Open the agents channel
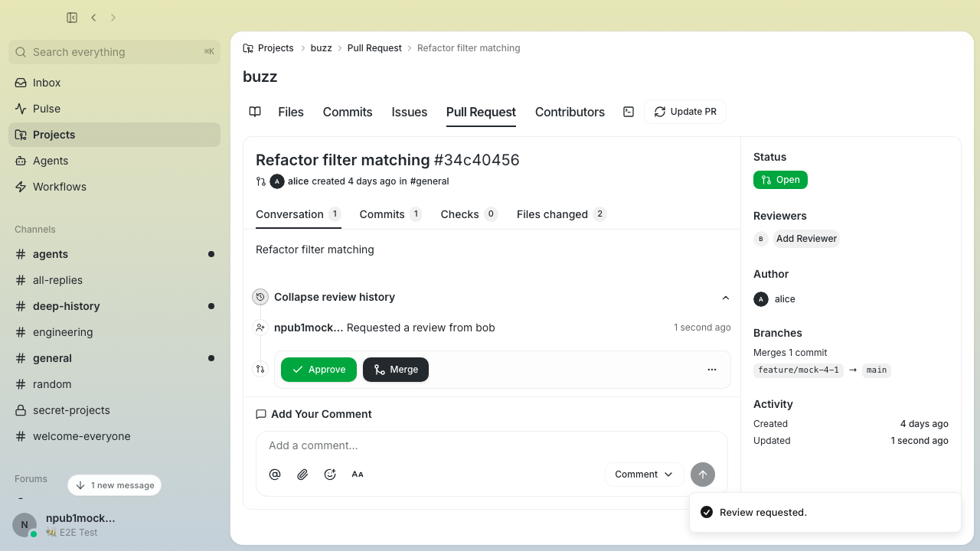This screenshot has height=551, width=980. tap(115, 254)
